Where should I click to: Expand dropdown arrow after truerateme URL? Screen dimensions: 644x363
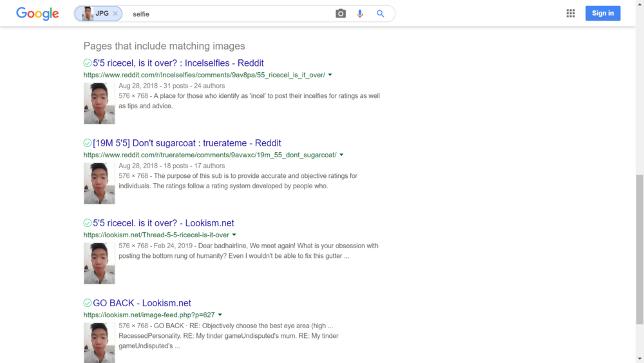point(341,155)
